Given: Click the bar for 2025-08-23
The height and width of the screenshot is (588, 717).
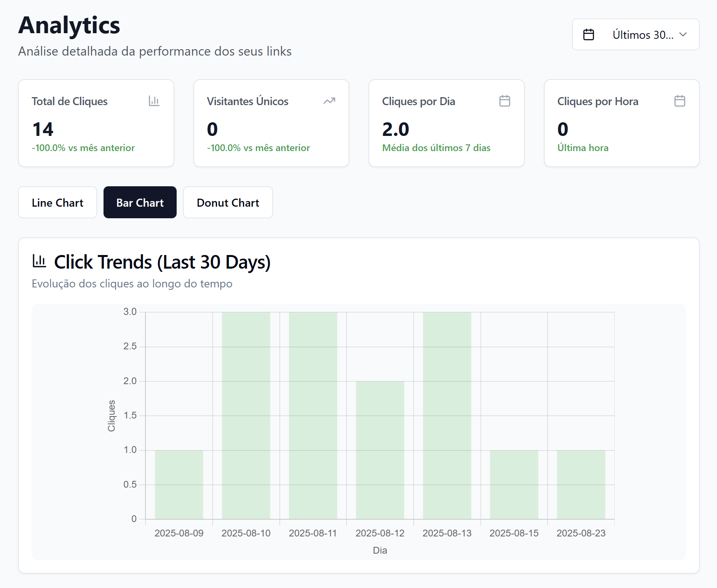Looking at the screenshot, I should [x=581, y=484].
